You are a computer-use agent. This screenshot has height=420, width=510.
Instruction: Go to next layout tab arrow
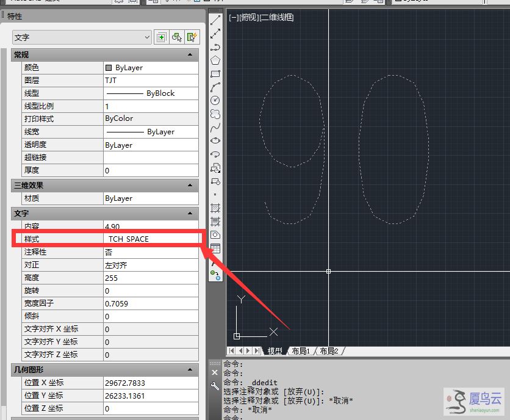(x=248, y=350)
